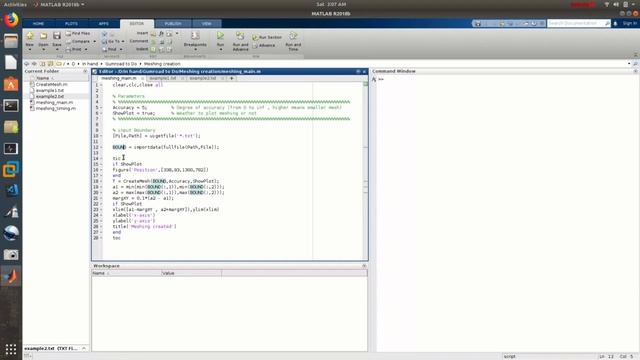The image size is (640, 360).
Task: Click the back navigation arrow icon
Action: 27,64
